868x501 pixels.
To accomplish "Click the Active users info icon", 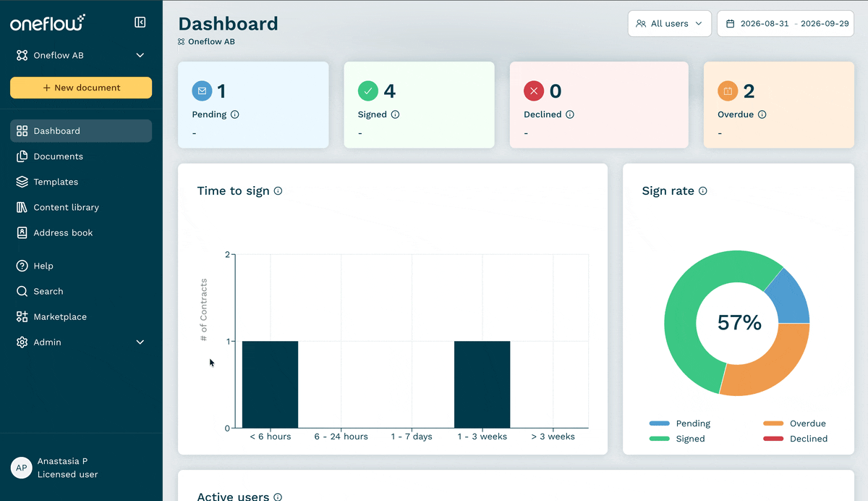I will point(278,497).
